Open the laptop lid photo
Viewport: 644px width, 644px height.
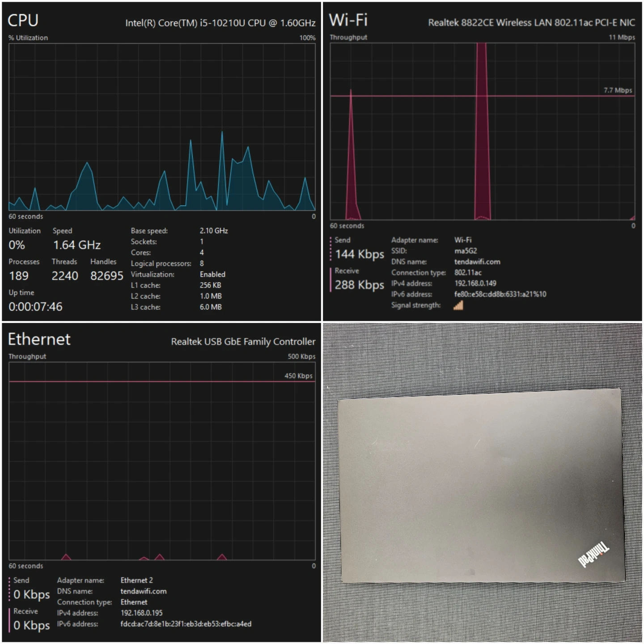(x=481, y=487)
